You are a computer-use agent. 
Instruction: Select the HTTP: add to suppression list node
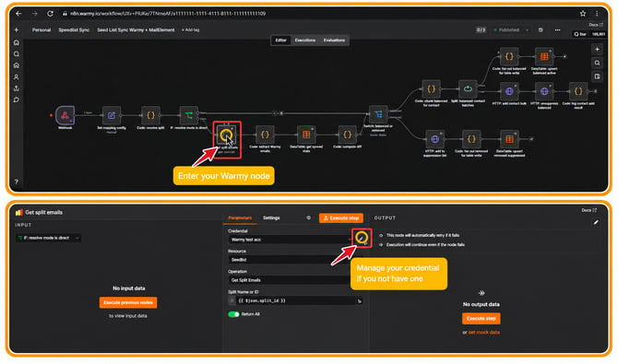[x=434, y=139]
